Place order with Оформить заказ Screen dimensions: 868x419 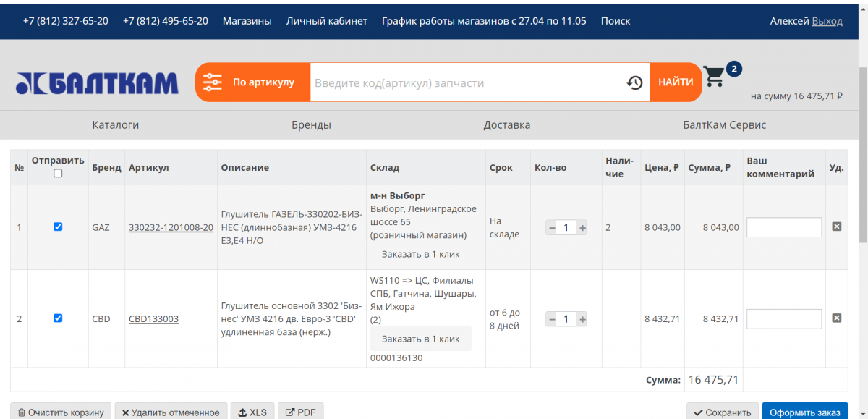tap(805, 412)
